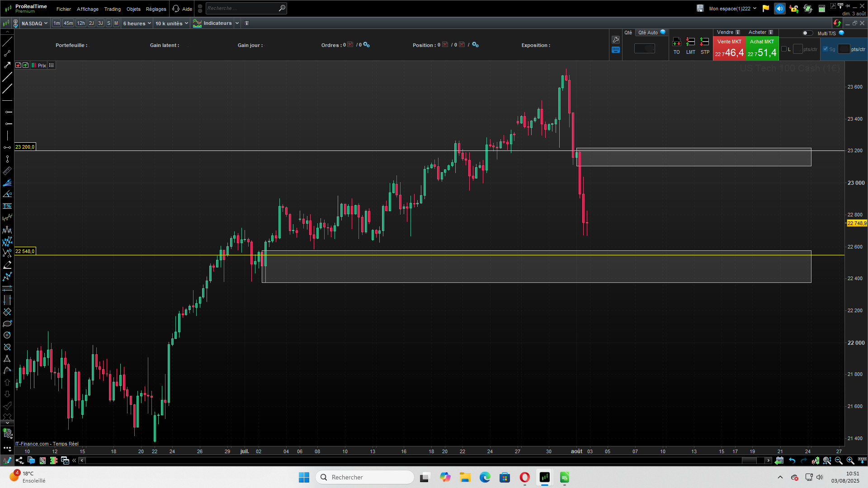Enable the L pts/ctr checkbox
The width and height of the screenshot is (868, 488).
coord(784,49)
